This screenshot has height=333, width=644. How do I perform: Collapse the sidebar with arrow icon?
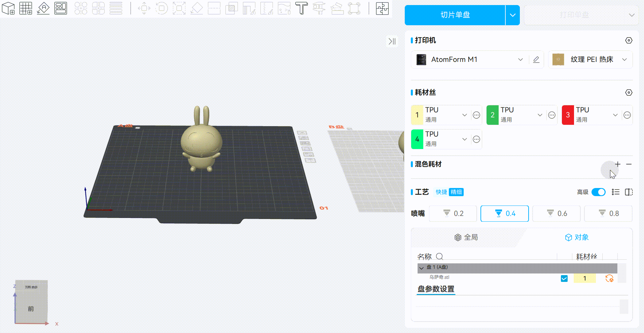pyautogui.click(x=392, y=41)
